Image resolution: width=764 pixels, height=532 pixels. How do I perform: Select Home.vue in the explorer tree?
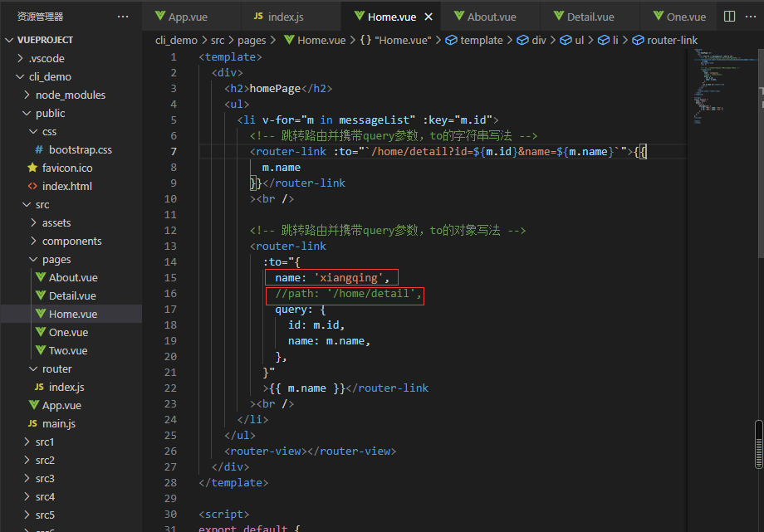[71, 314]
